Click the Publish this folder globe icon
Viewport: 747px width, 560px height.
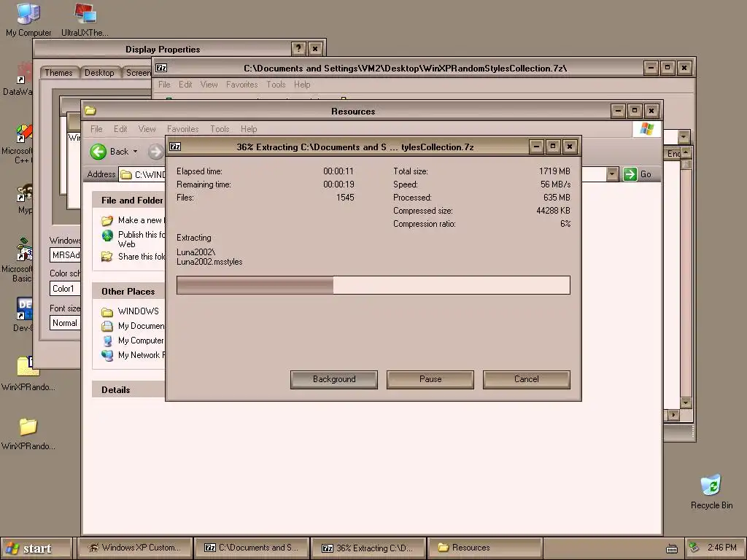coord(108,236)
